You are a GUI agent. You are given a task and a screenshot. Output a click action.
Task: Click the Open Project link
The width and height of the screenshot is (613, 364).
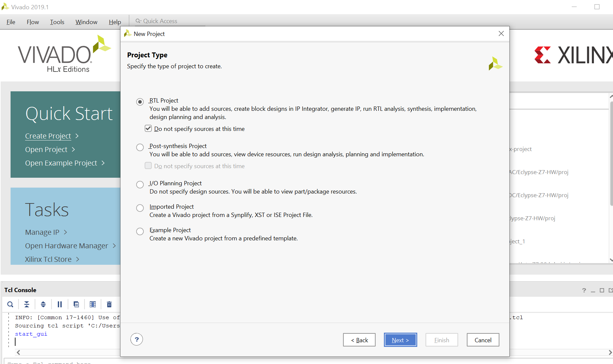click(46, 149)
